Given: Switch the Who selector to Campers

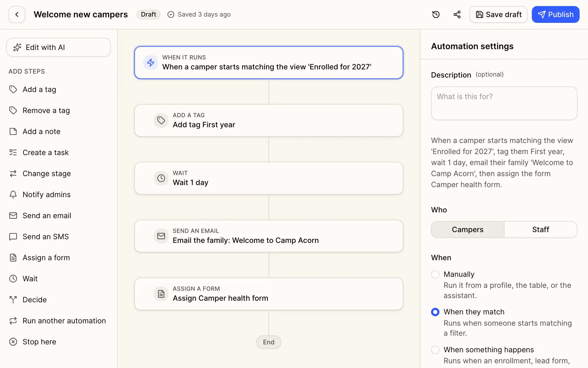Looking at the screenshot, I should (x=468, y=229).
